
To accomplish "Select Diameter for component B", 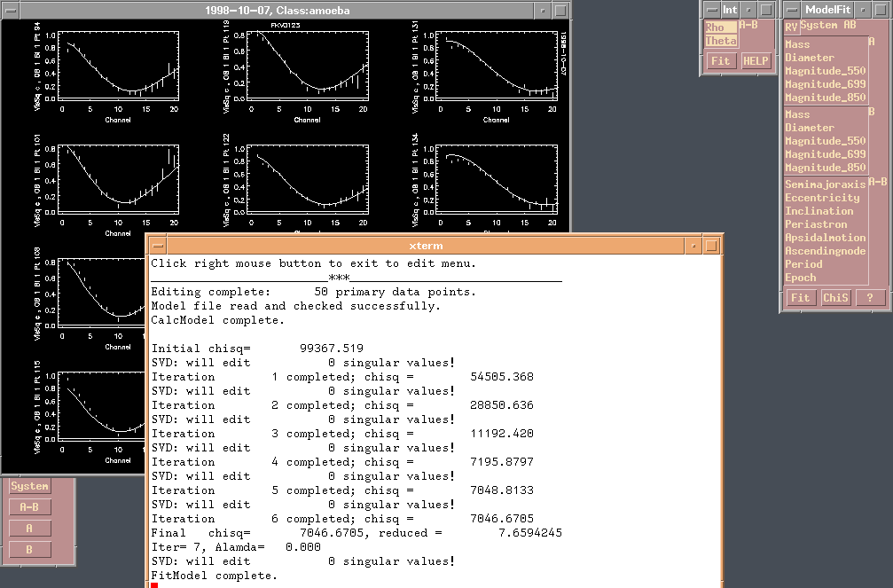I will tap(809, 128).
